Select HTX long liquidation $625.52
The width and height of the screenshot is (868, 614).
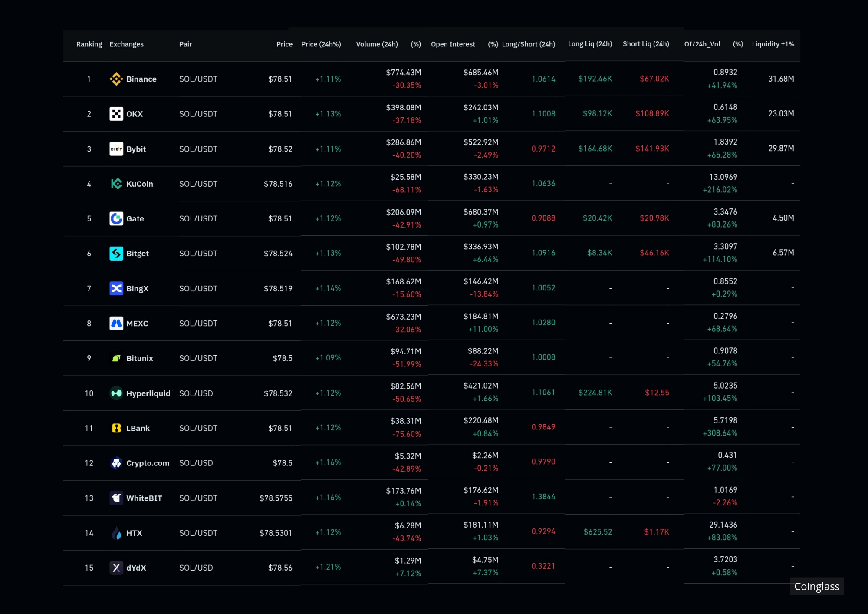tap(598, 532)
